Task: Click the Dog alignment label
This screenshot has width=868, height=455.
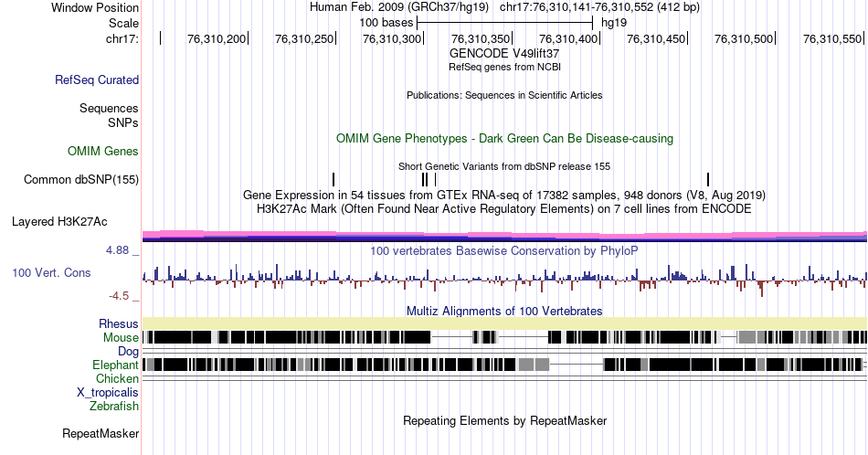Action: click(129, 352)
